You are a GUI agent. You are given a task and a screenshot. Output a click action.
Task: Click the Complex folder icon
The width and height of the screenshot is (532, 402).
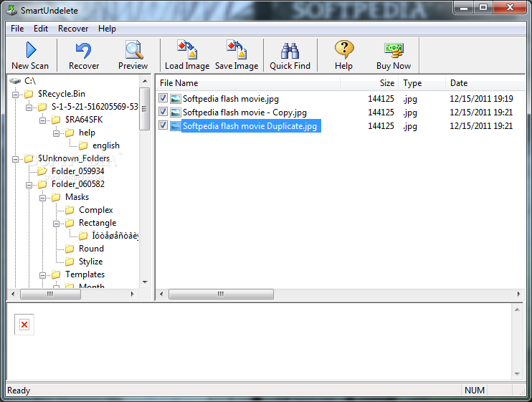click(x=70, y=210)
